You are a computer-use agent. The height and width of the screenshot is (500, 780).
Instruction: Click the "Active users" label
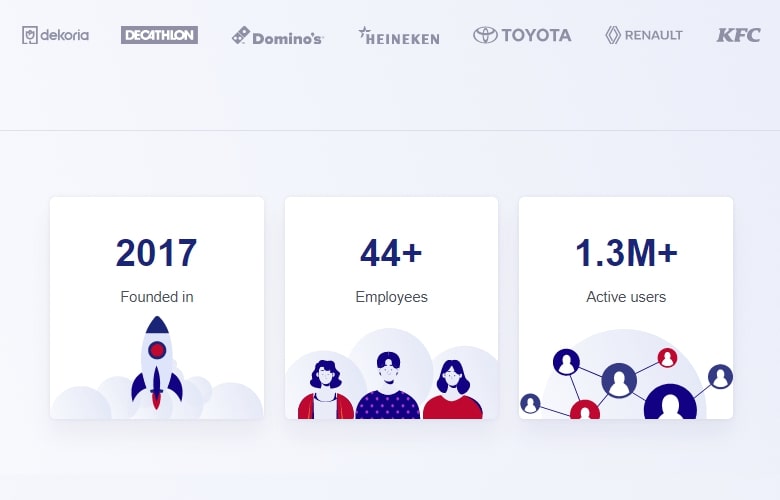point(626,297)
